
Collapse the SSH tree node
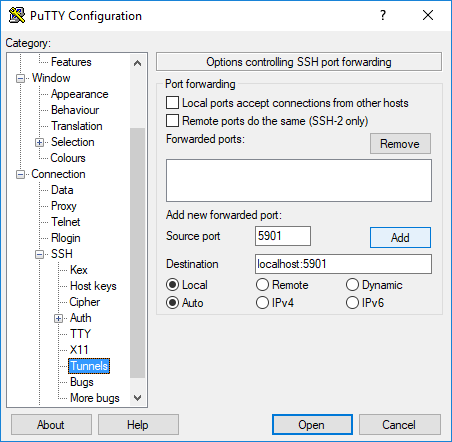coord(39,255)
